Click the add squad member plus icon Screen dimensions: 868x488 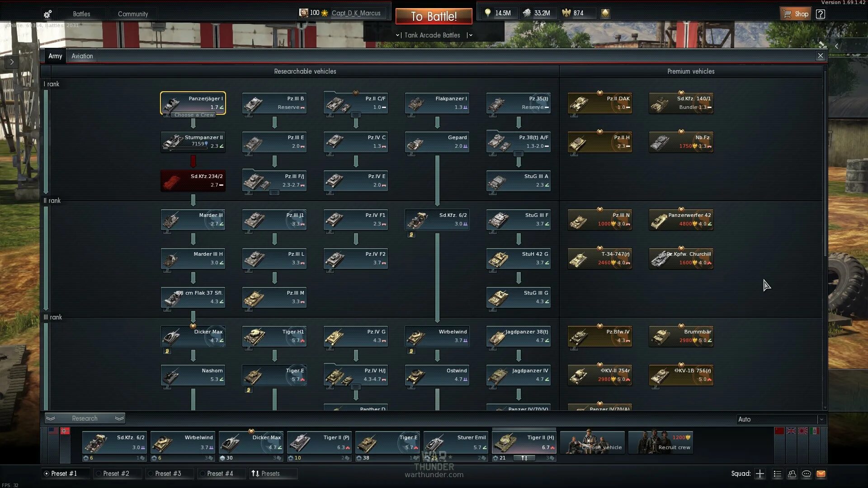760,474
